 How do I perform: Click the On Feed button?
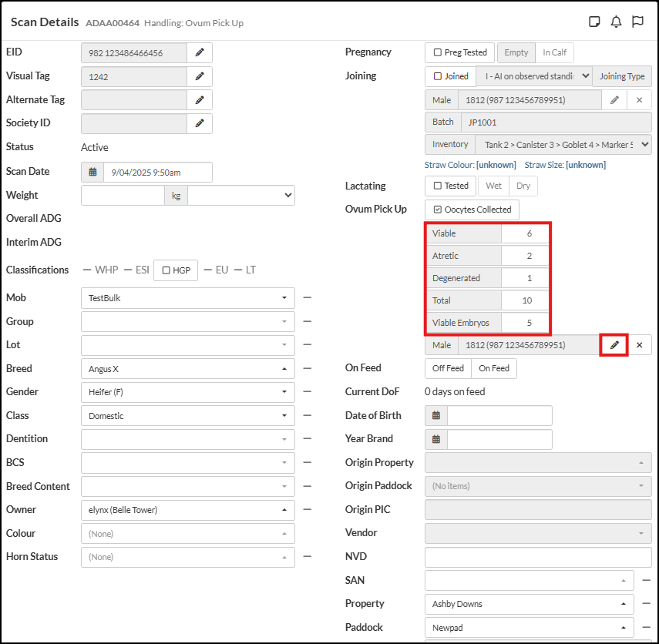pos(494,368)
